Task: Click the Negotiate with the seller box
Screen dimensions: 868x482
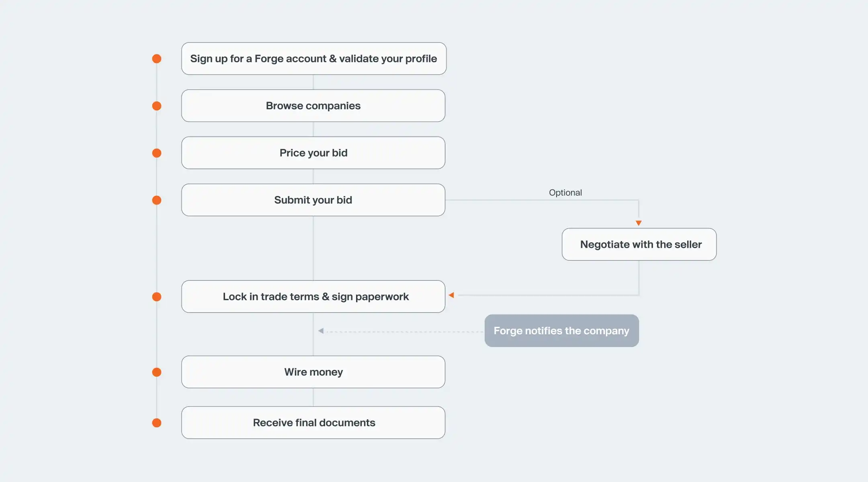Action: (639, 245)
